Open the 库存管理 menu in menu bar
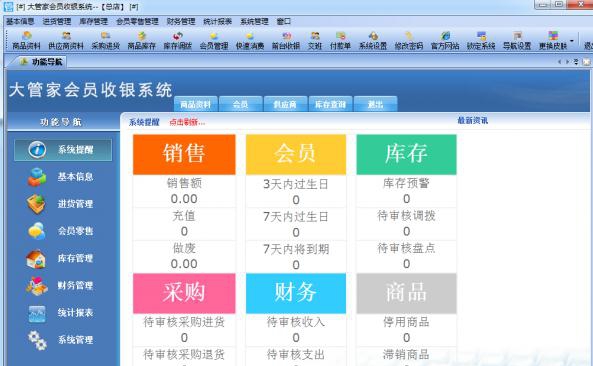593x366 pixels. (93, 22)
